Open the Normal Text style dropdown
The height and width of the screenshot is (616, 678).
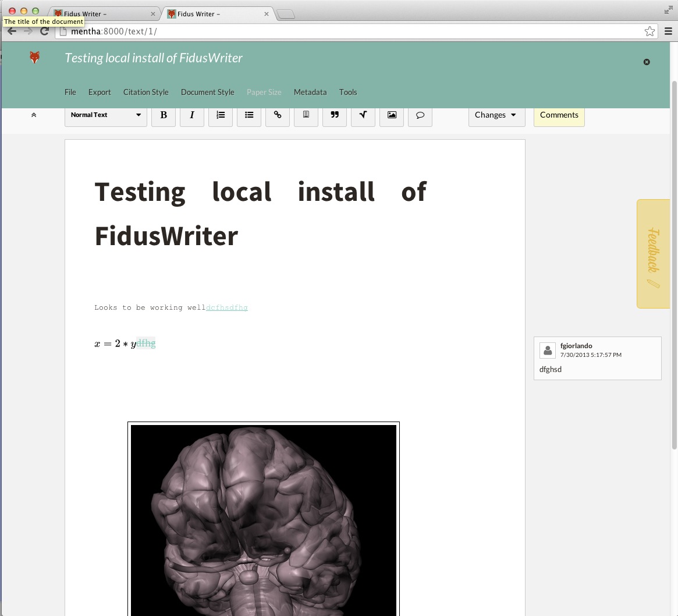point(106,115)
